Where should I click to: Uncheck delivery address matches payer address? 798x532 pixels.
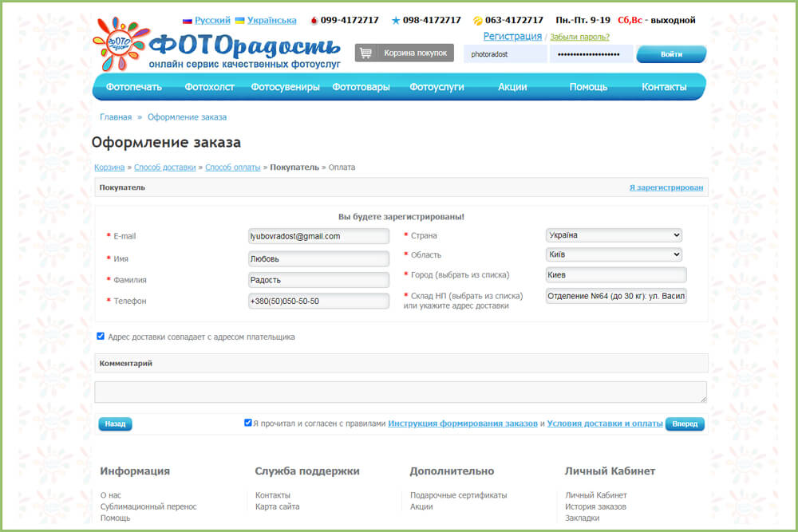click(101, 337)
